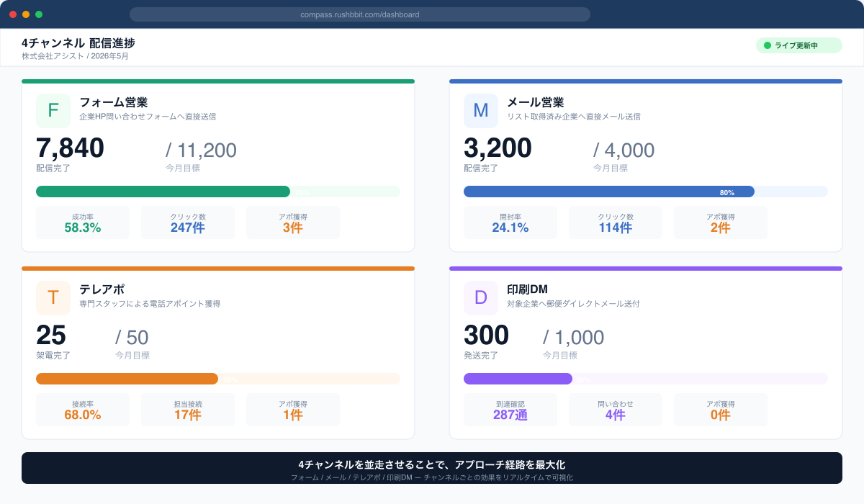Click the 成功率 58.3% stat tile
Viewport: 864px width, 504px height.
click(x=83, y=222)
